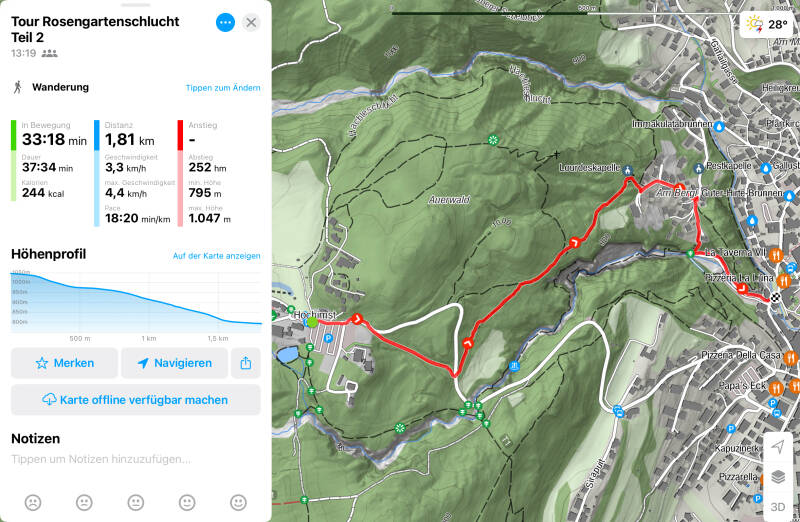Show elevation via Auf der Karte anzeigen

216,256
